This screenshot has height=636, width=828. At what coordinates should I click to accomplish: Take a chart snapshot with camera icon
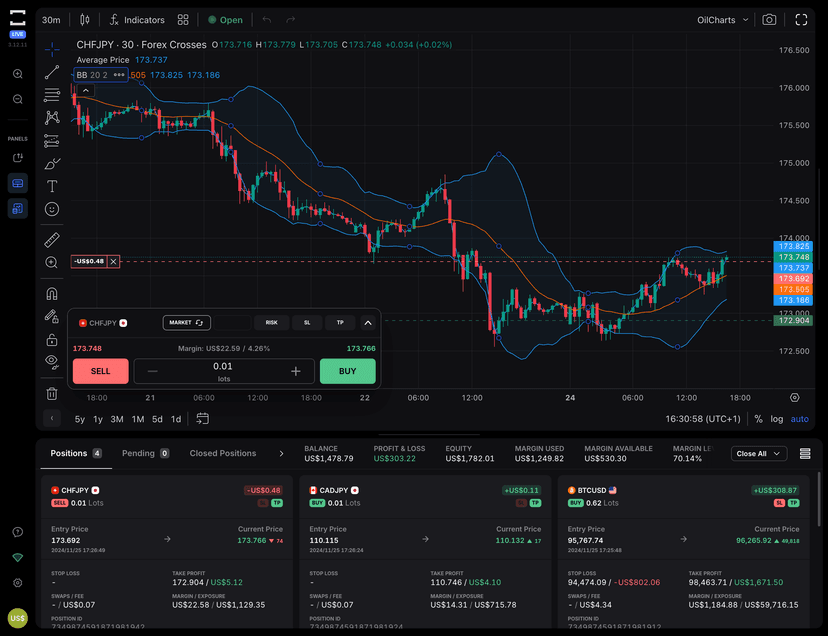[x=768, y=19]
